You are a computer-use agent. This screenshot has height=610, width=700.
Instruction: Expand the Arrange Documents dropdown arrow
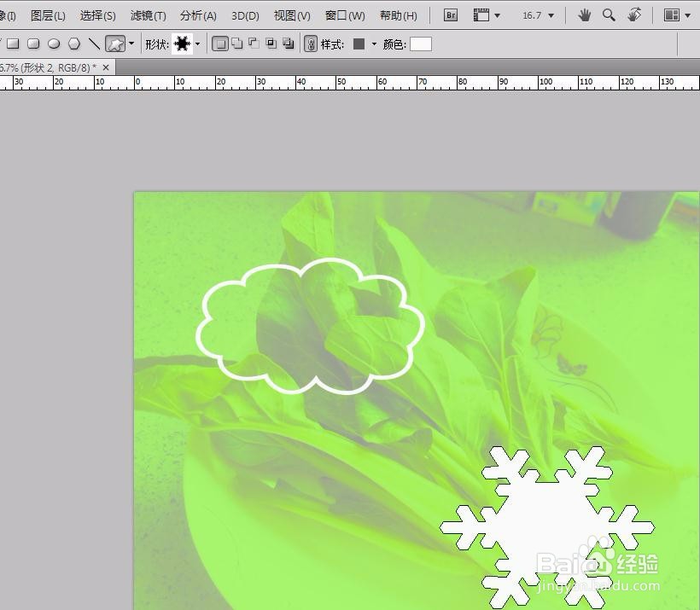click(687, 15)
